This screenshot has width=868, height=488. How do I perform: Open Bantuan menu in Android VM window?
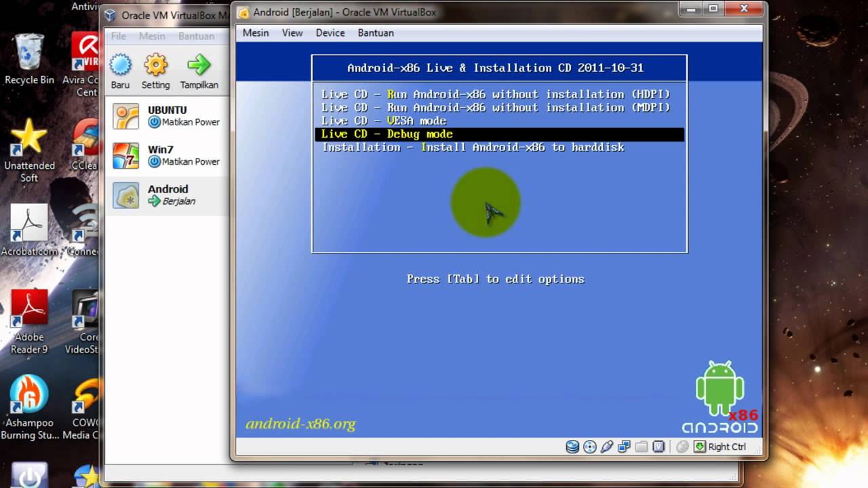[x=376, y=33]
